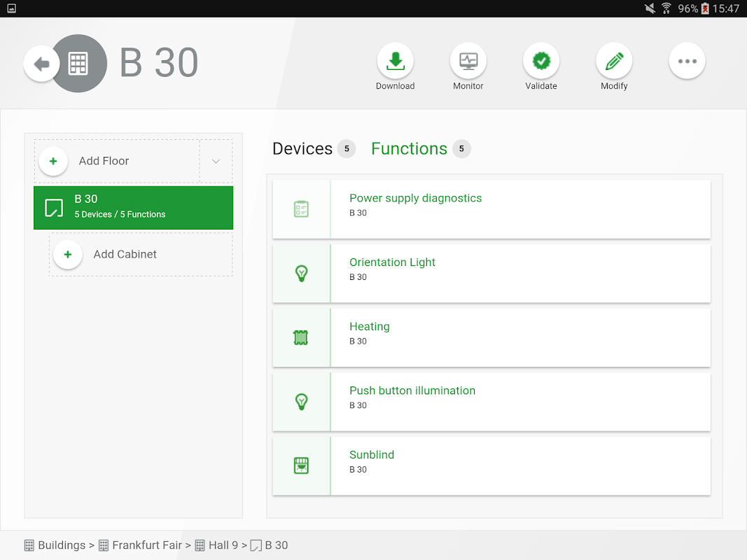Click the Validate checkmark icon
Screen dimensions: 747x560
(541, 62)
